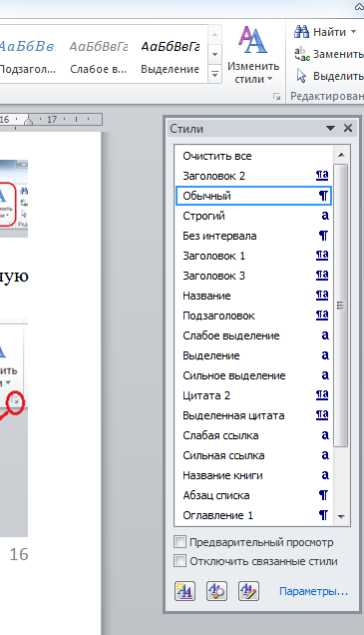Viewport: 364px width, 635px height.
Task: Apply the Название style
Action: pyautogui.click(x=253, y=296)
